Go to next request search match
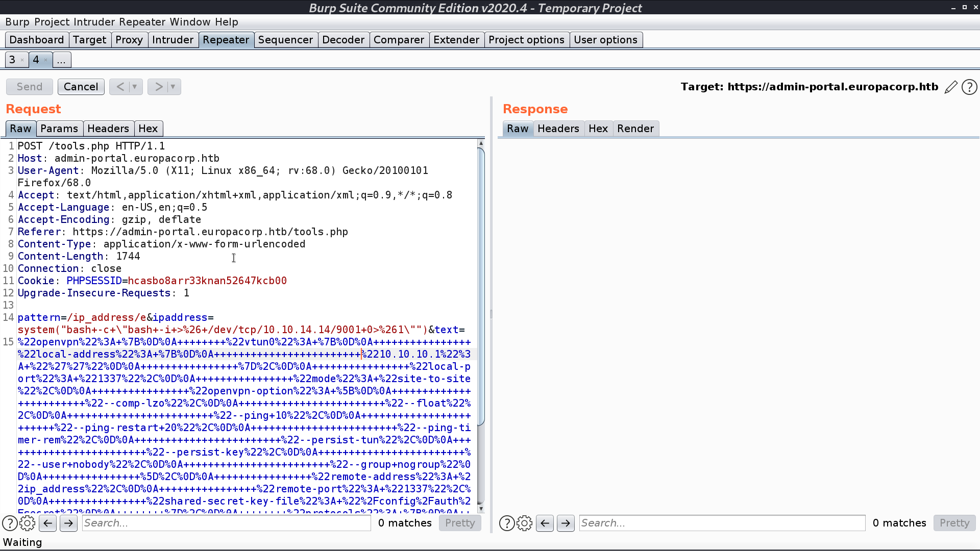The image size is (980, 551). coord(68,523)
